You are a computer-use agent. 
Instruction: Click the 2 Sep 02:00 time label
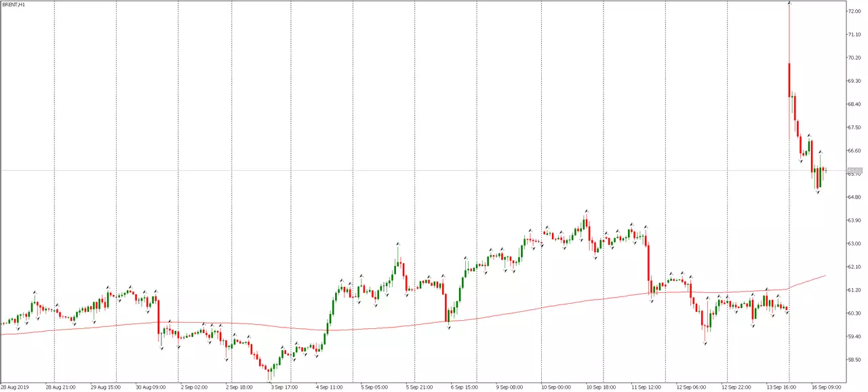tap(195, 387)
